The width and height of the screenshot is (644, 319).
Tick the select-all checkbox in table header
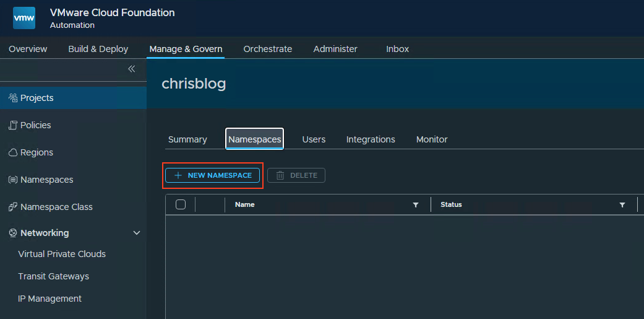180,204
